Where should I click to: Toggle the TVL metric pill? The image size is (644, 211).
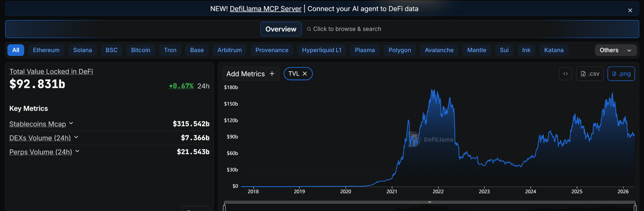point(294,74)
